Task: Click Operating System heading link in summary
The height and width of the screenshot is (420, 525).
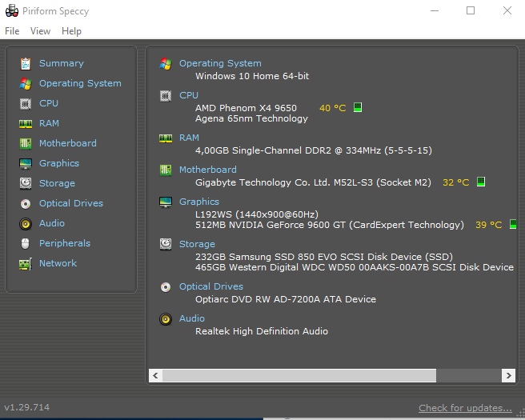Action: click(220, 63)
